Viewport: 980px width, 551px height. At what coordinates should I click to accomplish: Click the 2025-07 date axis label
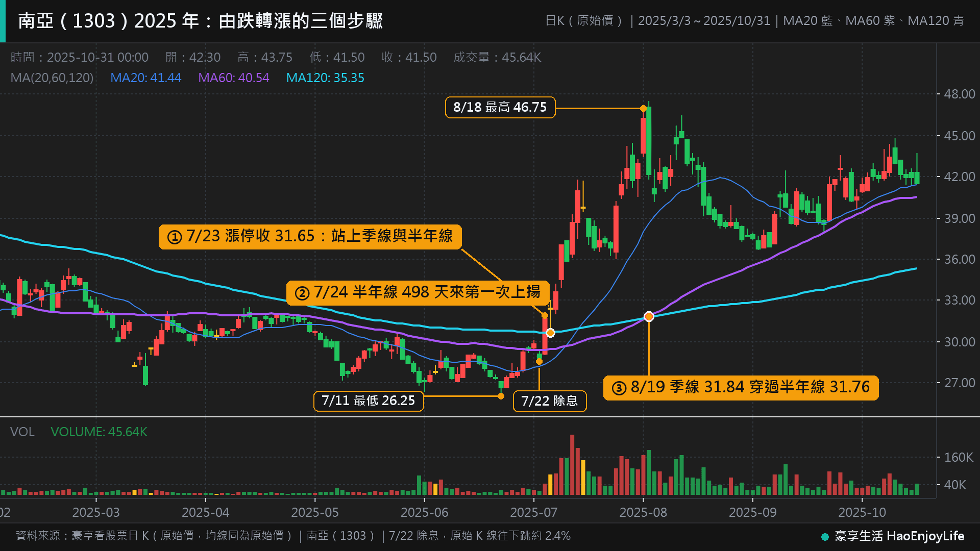click(x=534, y=512)
